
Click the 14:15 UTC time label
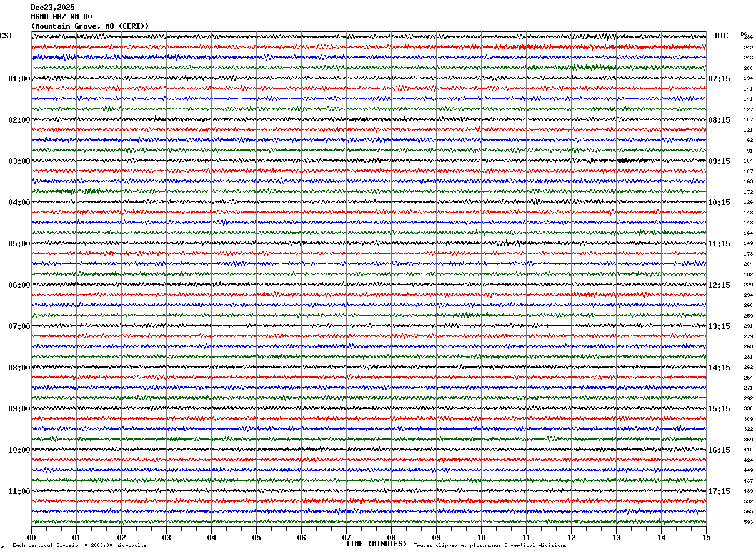(x=719, y=368)
